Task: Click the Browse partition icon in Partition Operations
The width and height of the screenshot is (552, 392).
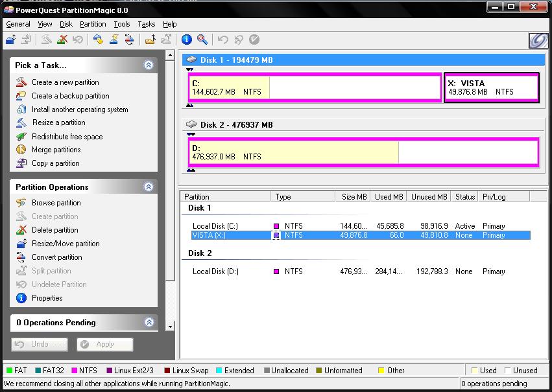Action: (x=21, y=203)
